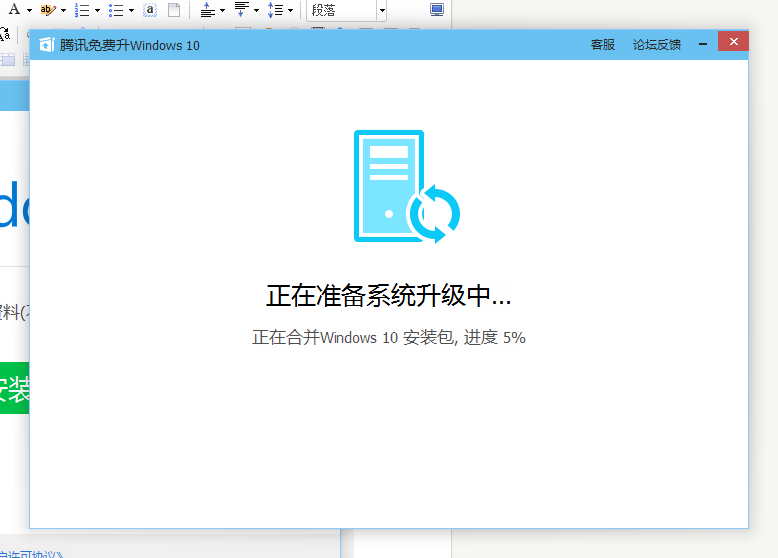Open the bulleted list style dropdown
This screenshot has height=558, width=778.
click(x=131, y=10)
